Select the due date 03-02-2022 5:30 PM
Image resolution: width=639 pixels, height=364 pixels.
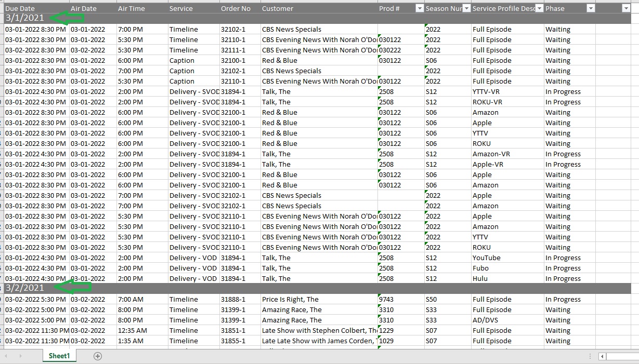tap(36, 299)
